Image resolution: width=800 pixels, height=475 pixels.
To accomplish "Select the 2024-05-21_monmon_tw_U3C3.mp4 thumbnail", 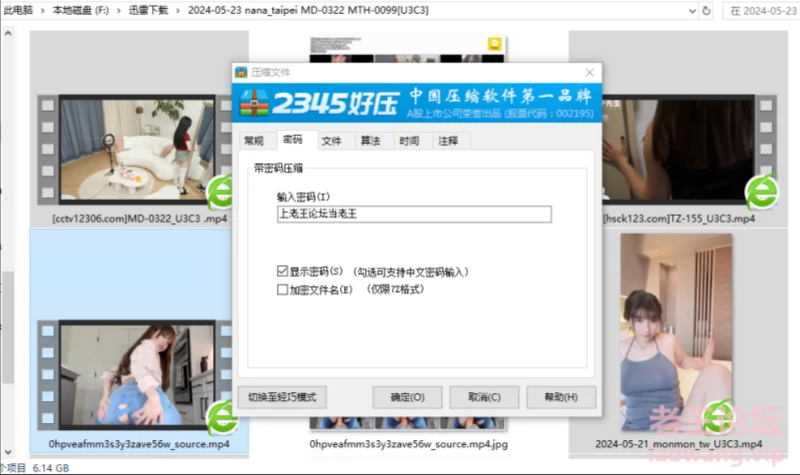I will point(676,333).
